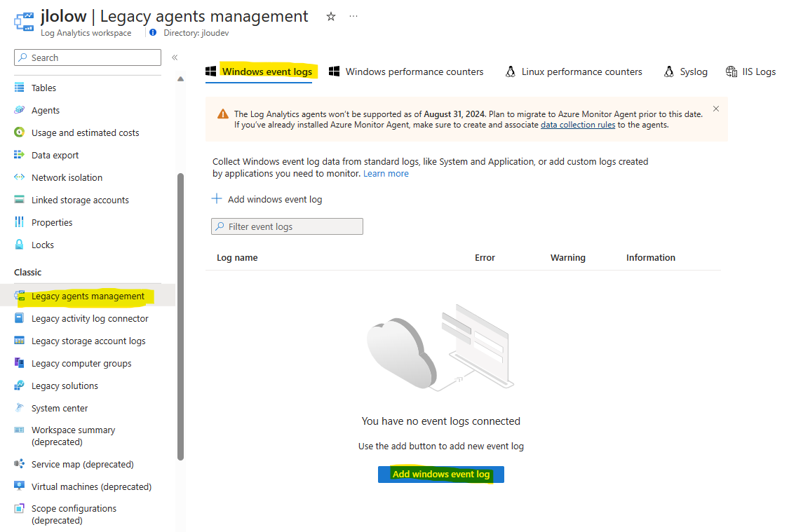Click the sidebar vertical scrollbar thumb

pyautogui.click(x=181, y=317)
